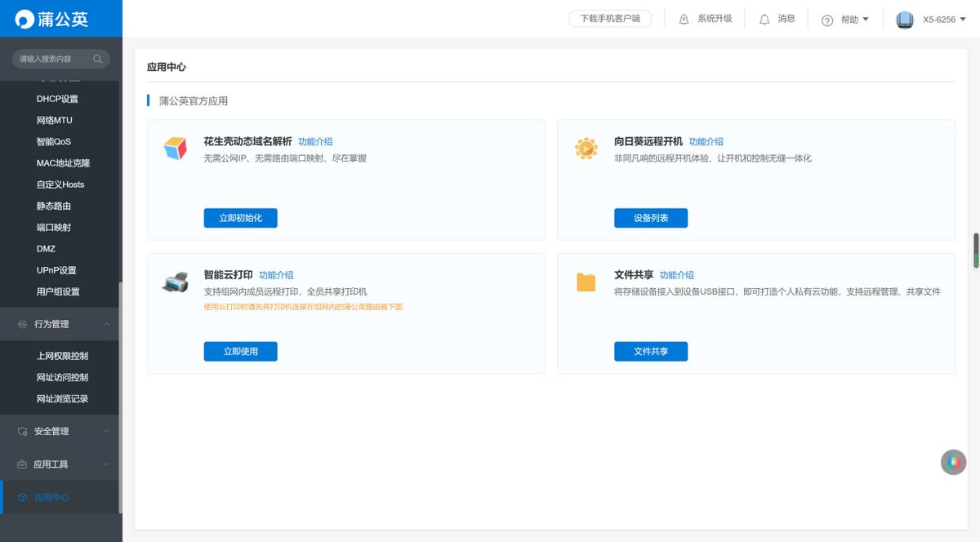The height and width of the screenshot is (542, 980).
Task: Click the main page vertical scrollbar
Action: pos(976,251)
